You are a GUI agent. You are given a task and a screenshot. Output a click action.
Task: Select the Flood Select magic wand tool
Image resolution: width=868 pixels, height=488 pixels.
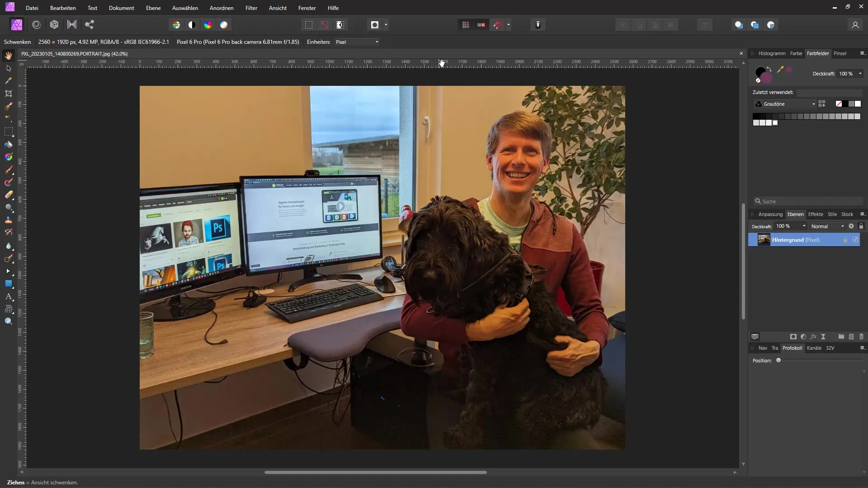(x=9, y=118)
